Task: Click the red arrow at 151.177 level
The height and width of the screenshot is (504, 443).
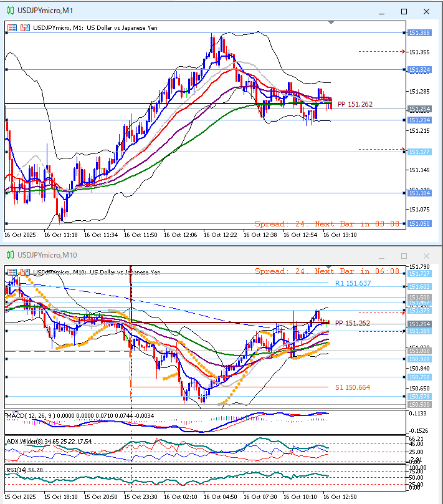Action: coord(403,149)
